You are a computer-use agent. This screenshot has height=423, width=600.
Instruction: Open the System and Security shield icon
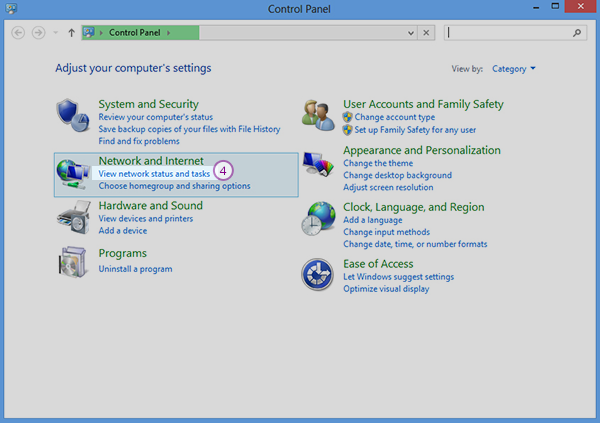tap(73, 115)
